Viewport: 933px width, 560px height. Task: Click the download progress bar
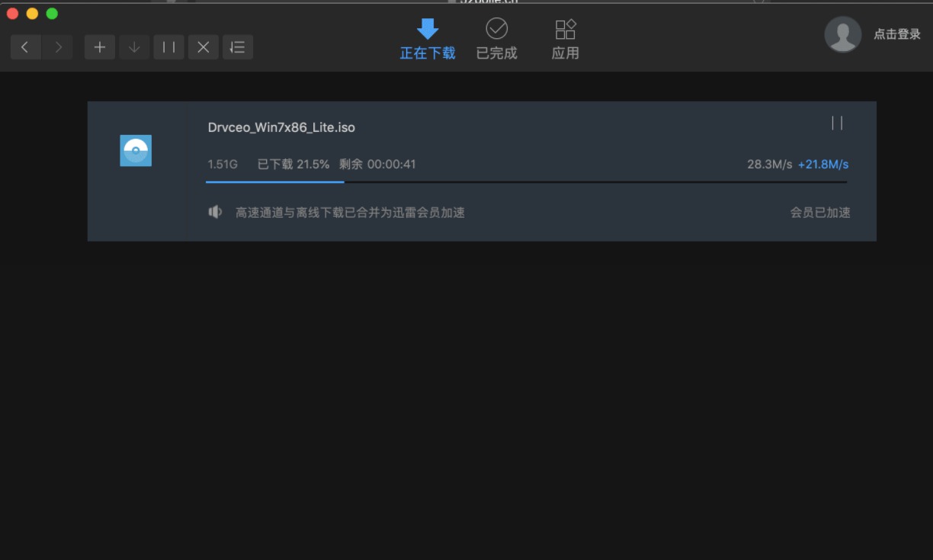tap(526, 182)
